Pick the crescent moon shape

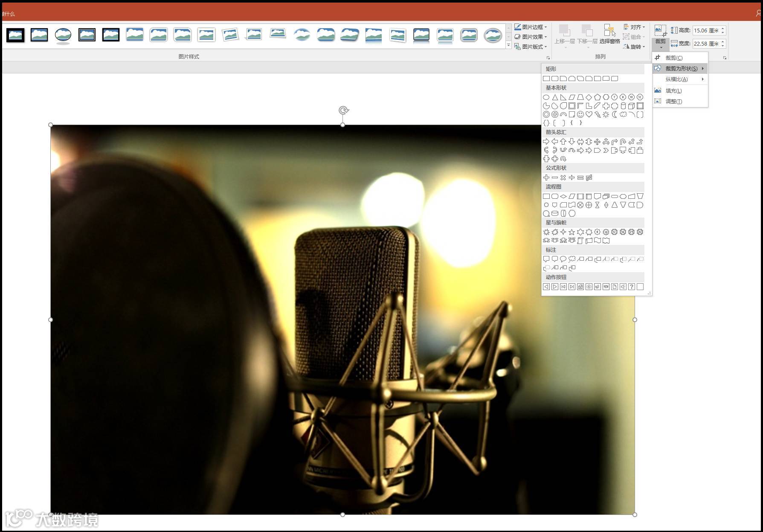(615, 114)
